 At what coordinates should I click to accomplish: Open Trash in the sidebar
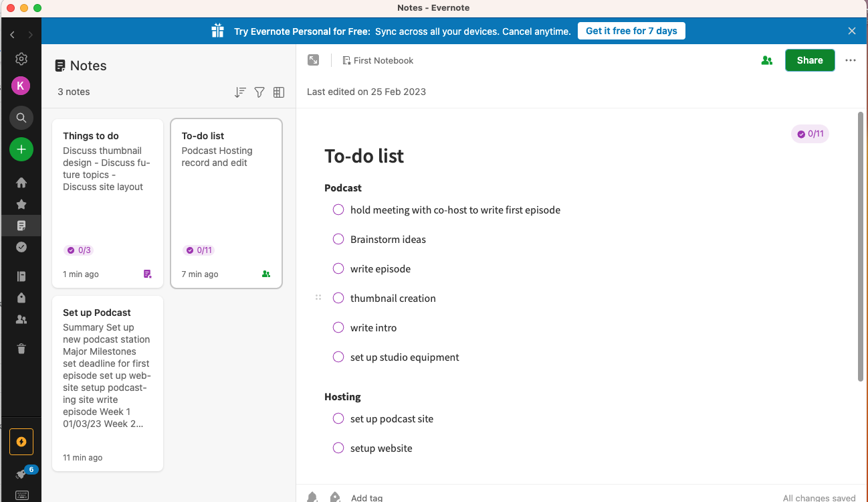(21, 348)
